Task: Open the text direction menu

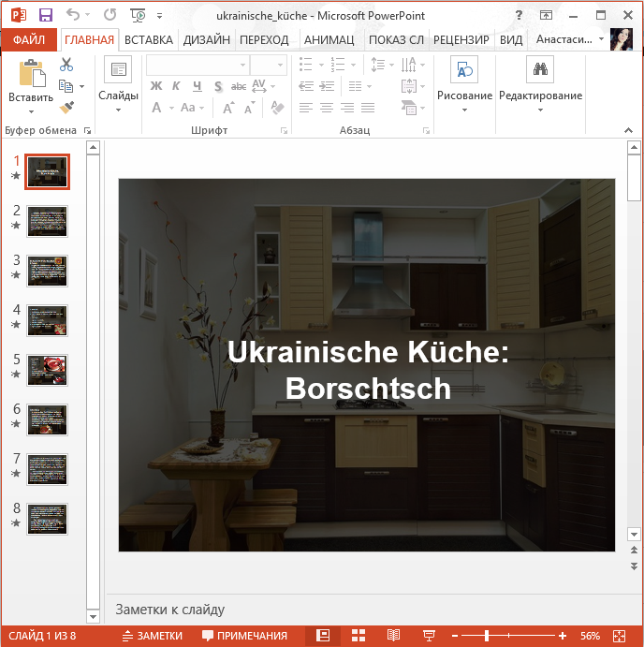Action: (413, 65)
